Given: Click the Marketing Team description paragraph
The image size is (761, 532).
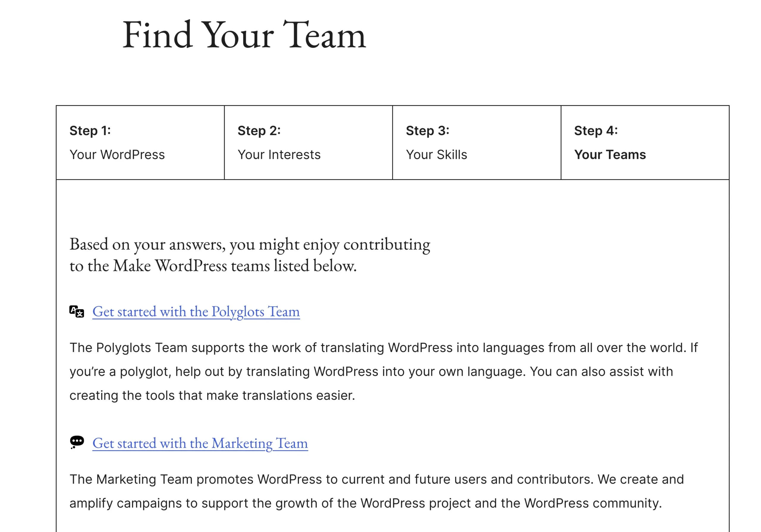Looking at the screenshot, I should click(x=377, y=491).
